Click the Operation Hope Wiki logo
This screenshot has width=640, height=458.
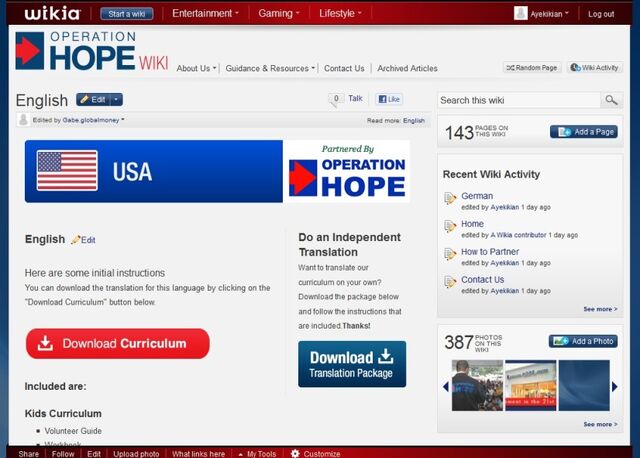92,51
